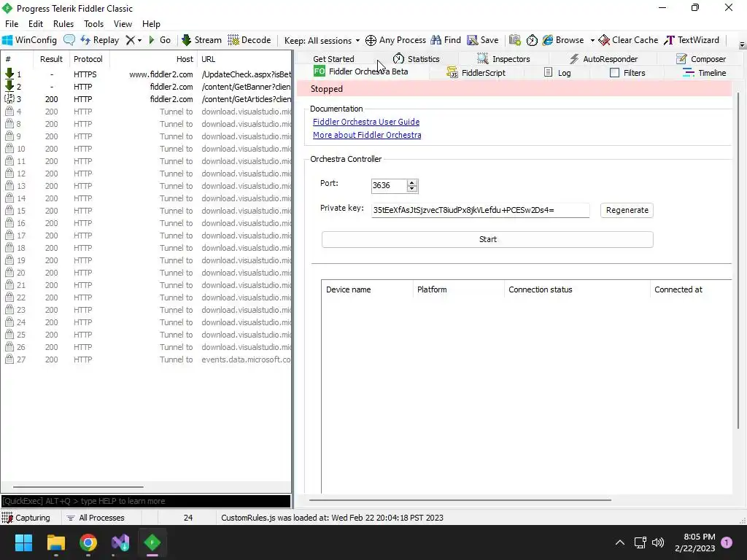Switch to the Timeline tab
Viewport: 747px width, 560px height.
(x=704, y=73)
